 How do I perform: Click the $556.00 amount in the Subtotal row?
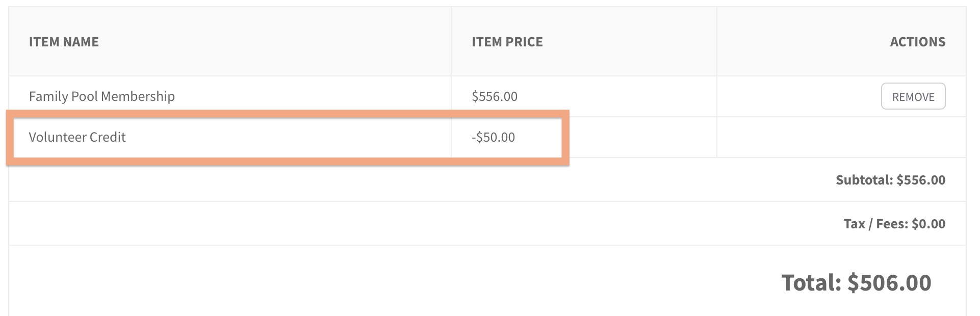coord(921,180)
